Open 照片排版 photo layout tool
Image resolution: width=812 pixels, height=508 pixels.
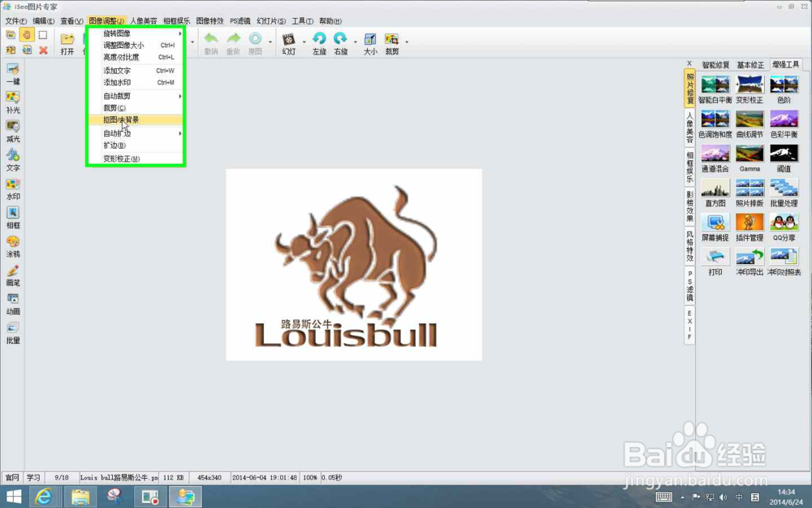[749, 193]
